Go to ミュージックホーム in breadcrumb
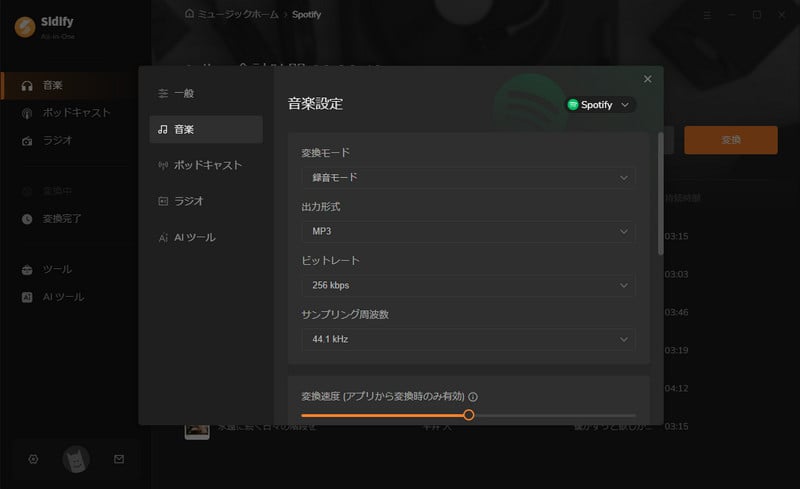 (238, 15)
